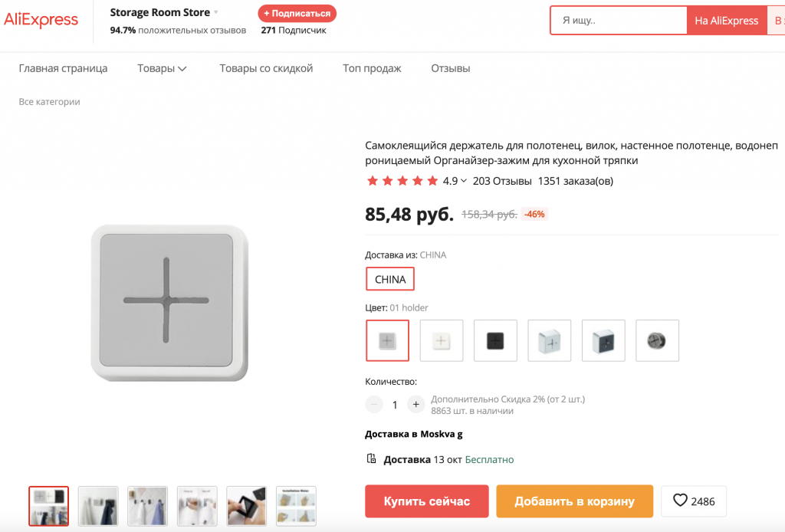Image resolution: width=785 pixels, height=532 pixels.
Task: Decrease quantity with the minus button
Action: tap(374, 404)
